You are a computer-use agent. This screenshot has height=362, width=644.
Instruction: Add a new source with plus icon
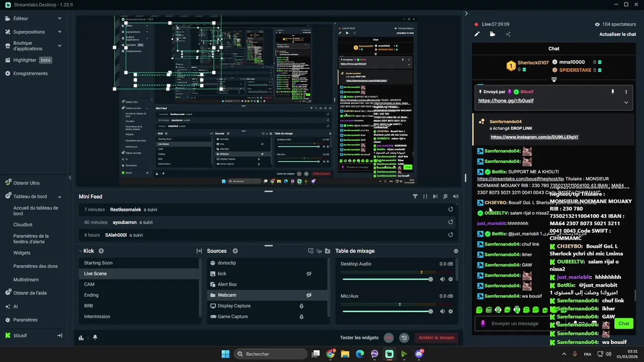[235, 251]
